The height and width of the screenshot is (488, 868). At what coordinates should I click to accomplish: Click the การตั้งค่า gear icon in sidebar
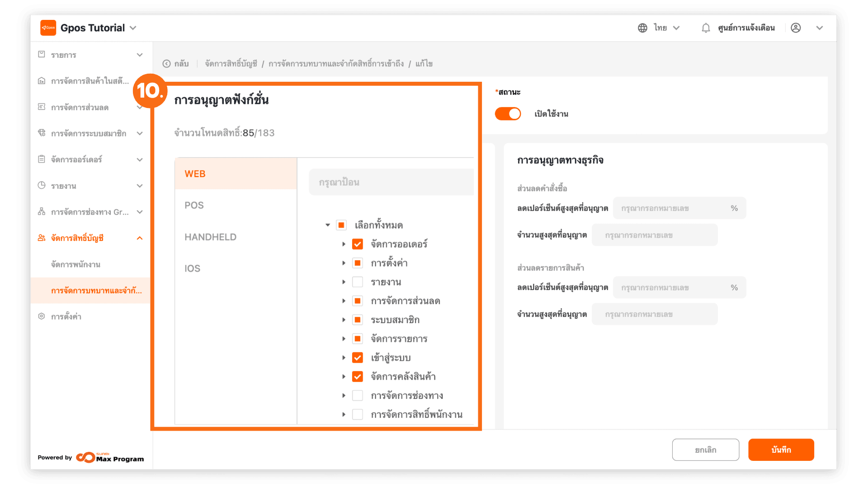42,316
